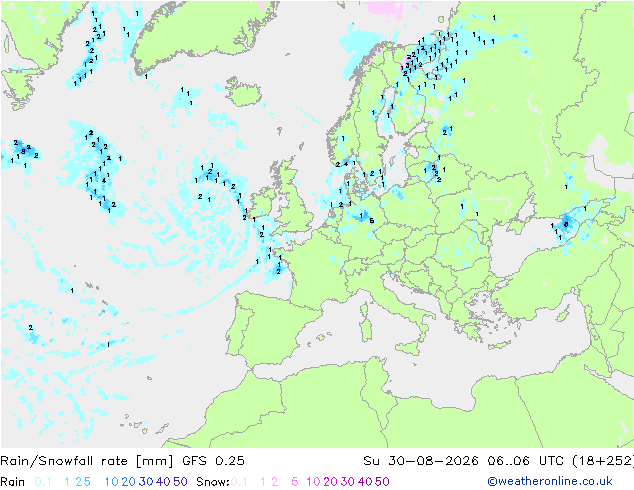The width and height of the screenshot is (634, 490).
Task: Click the 'Rain' legend label
Action: pyautogui.click(x=13, y=482)
